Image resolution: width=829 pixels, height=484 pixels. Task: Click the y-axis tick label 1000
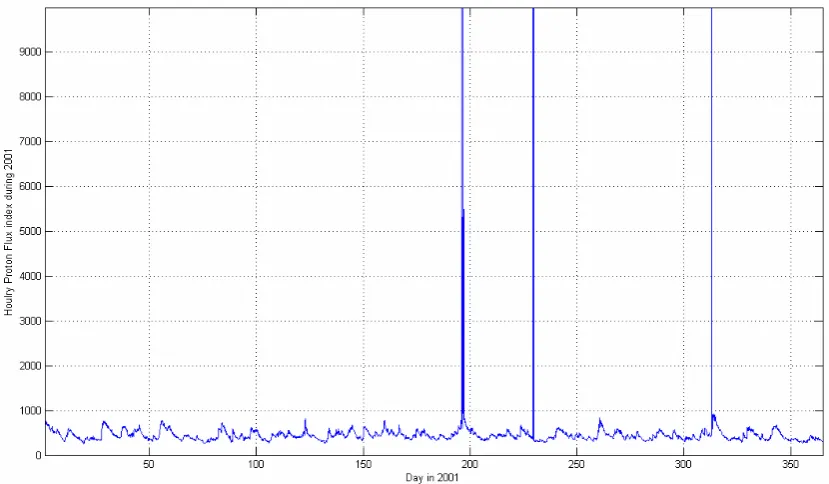pyautogui.click(x=31, y=411)
